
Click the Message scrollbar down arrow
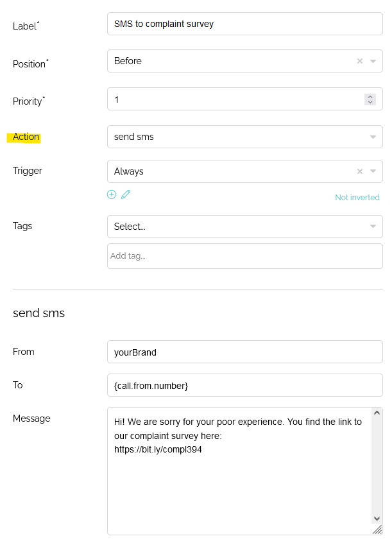[377, 519]
